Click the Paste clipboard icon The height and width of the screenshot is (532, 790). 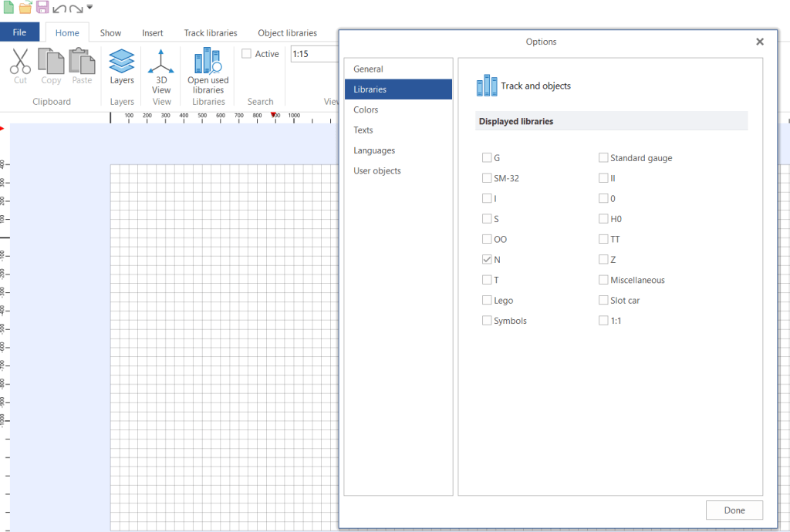(x=82, y=62)
